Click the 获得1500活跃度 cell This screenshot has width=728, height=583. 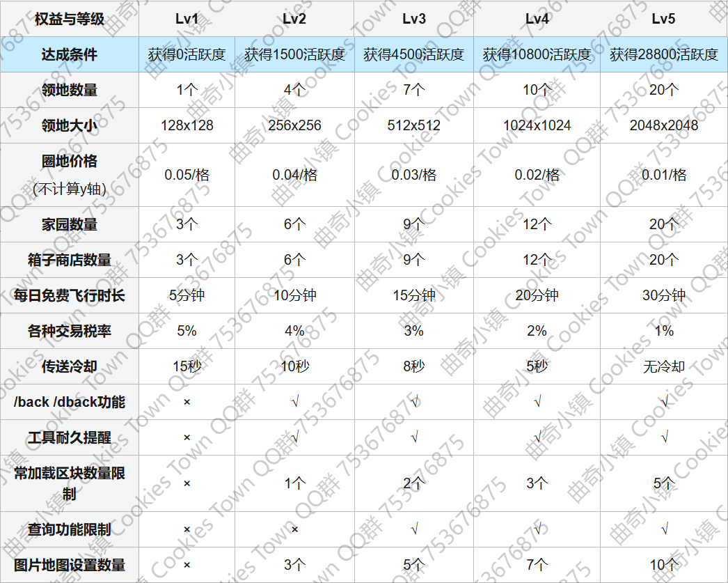[294, 54]
